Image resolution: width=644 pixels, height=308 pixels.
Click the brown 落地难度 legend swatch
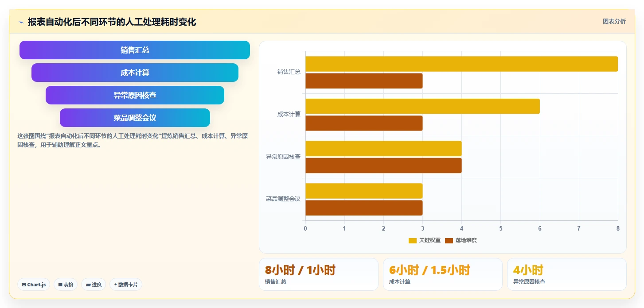click(x=449, y=240)
